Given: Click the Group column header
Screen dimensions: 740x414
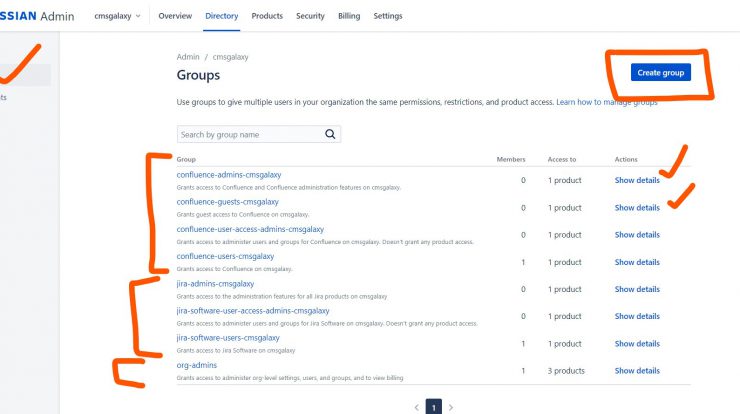Looking at the screenshot, I should click(186, 159).
